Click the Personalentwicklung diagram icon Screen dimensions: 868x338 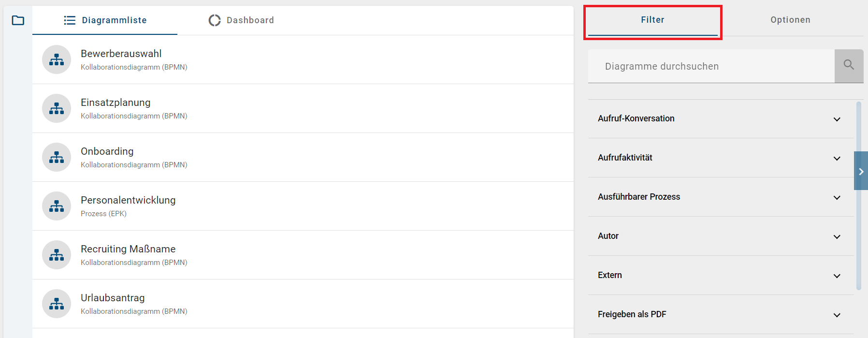tap(57, 206)
